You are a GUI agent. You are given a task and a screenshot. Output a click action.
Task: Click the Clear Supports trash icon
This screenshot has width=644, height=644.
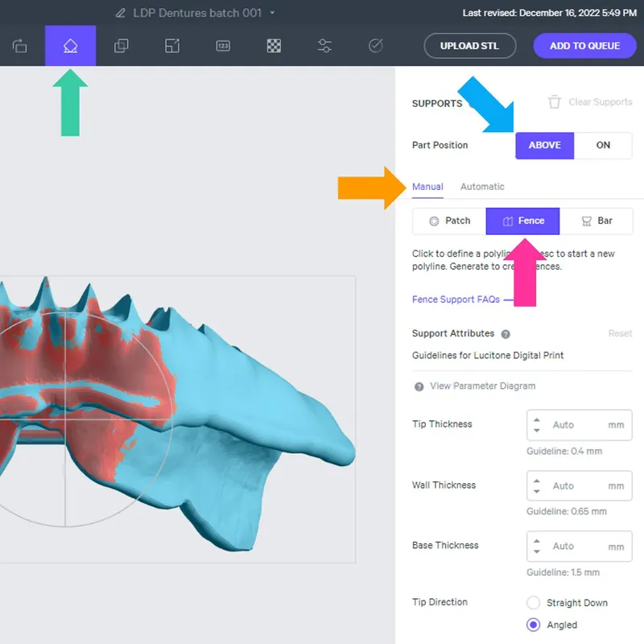tap(555, 101)
